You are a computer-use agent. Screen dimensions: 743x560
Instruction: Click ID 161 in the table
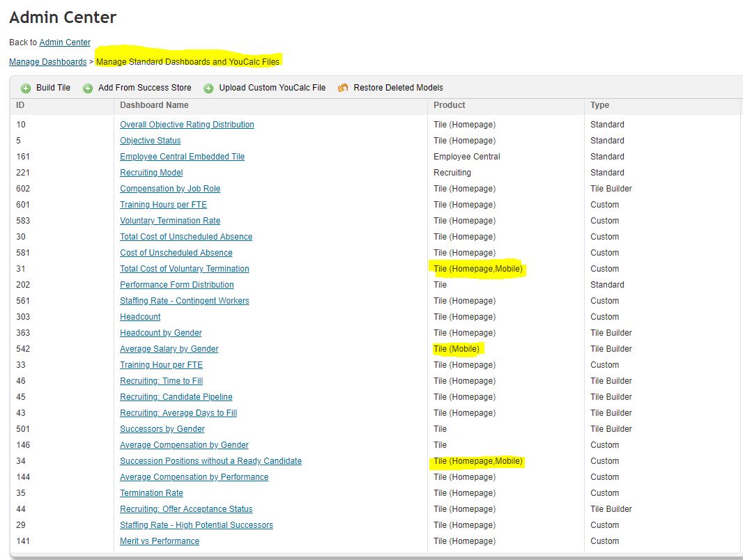(x=23, y=157)
